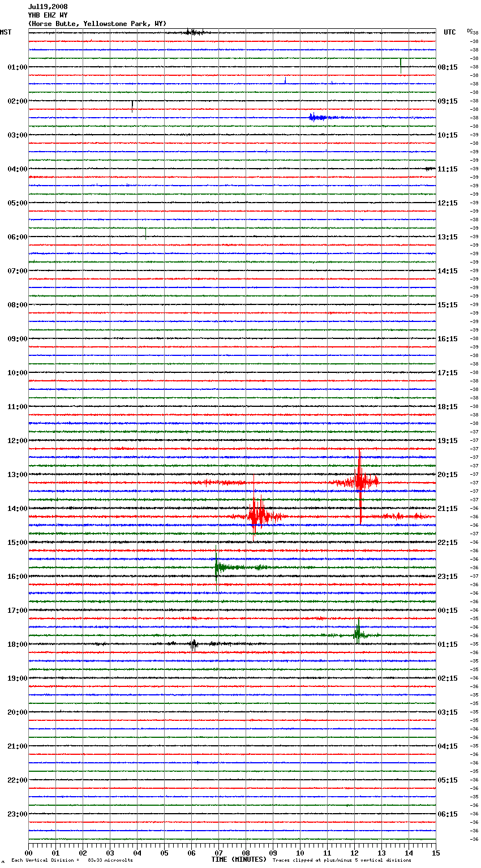
Task: Click the 02:15 UTC time label
Action: pyautogui.click(x=448, y=678)
